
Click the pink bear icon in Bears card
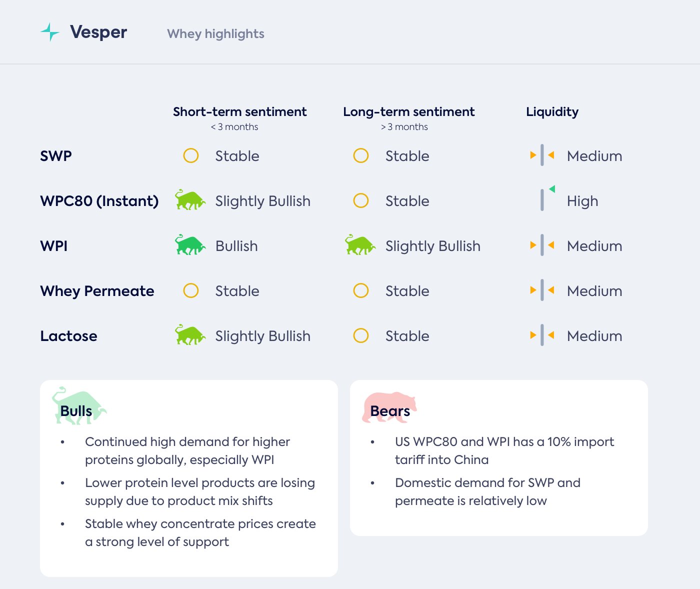click(x=389, y=407)
